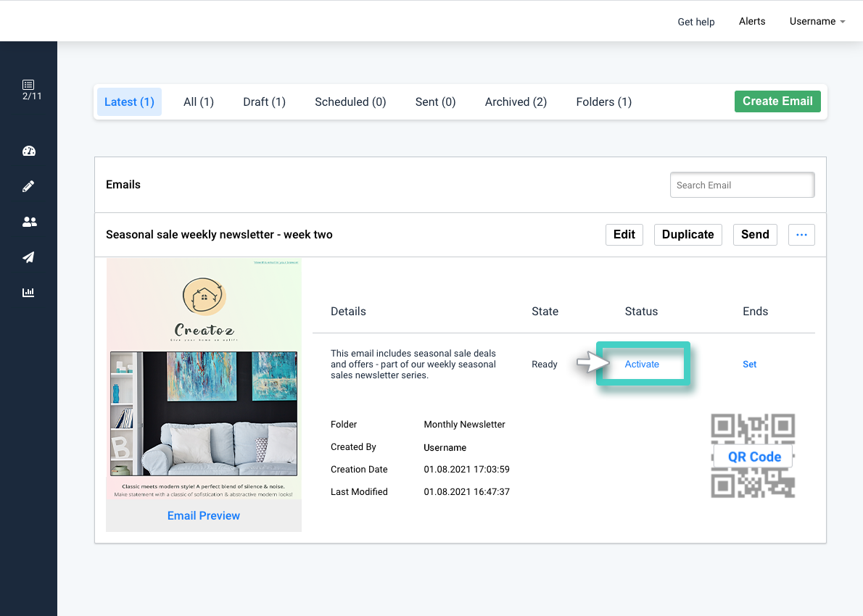Viewport: 863px width, 616px height.
Task: Select the Details column header
Action: (348, 312)
